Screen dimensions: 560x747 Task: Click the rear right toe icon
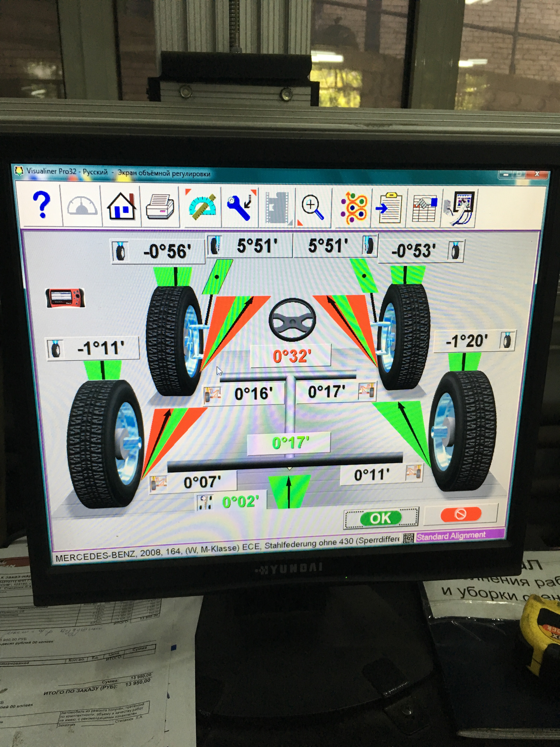(x=414, y=473)
